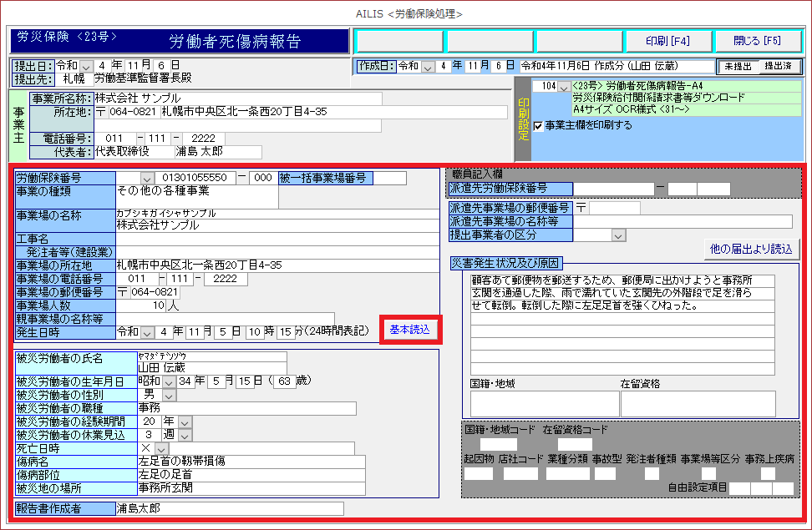Open the 提出日 era dropdown
The image size is (812, 530).
point(88,65)
